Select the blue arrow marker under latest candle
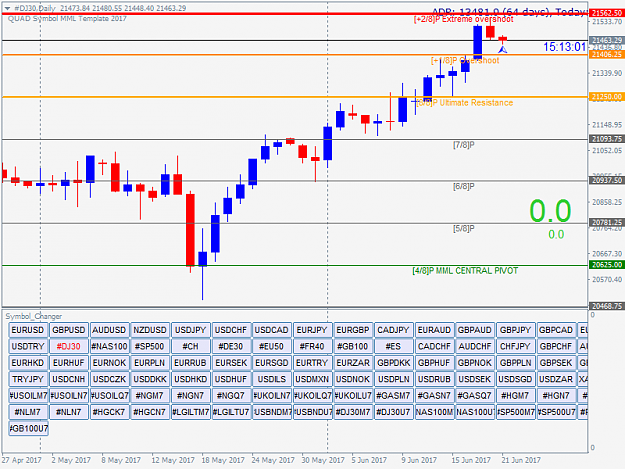Screen dimensions: 625x469 pyautogui.click(x=503, y=49)
